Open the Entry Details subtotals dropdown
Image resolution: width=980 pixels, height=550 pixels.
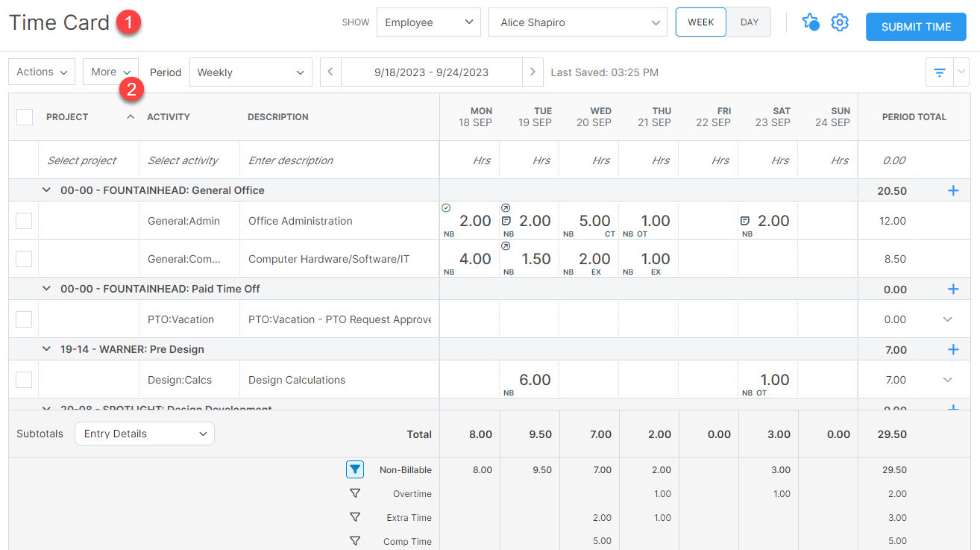[144, 433]
